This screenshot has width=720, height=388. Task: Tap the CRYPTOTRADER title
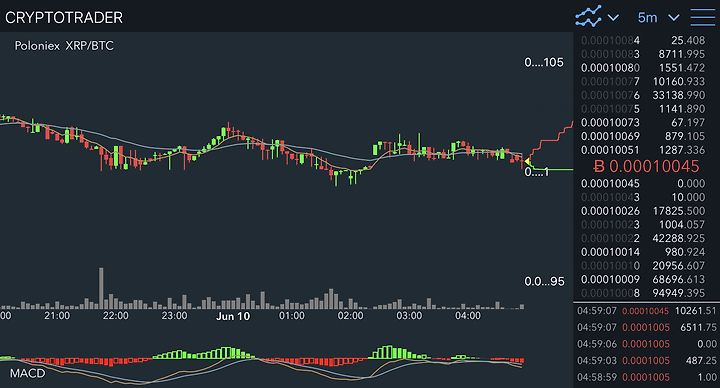click(x=64, y=17)
